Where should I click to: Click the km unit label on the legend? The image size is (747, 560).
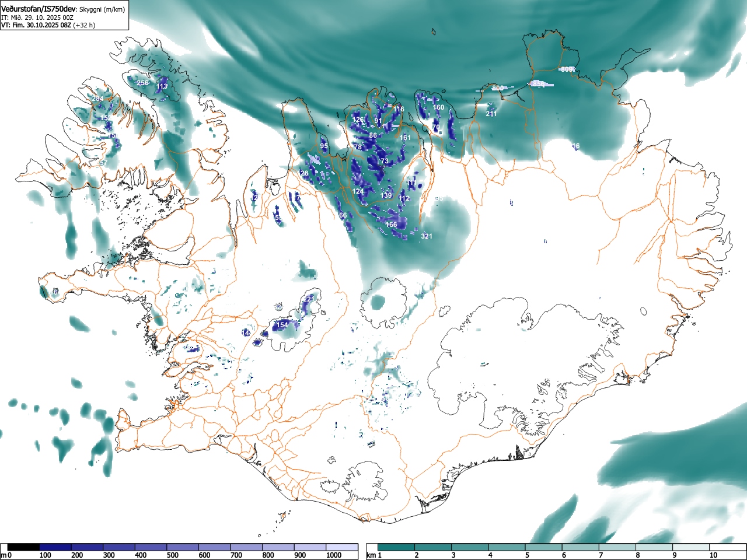point(371,555)
